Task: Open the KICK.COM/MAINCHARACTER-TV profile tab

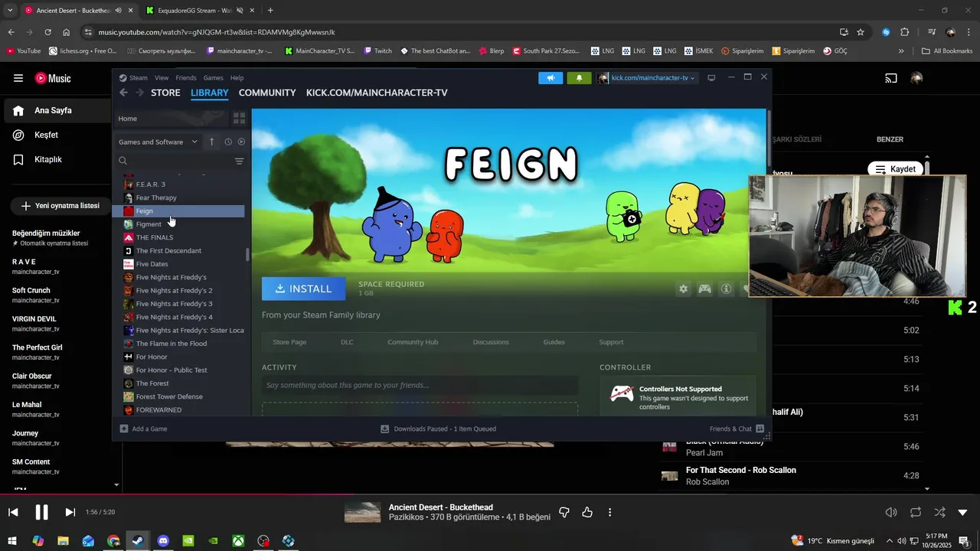Action: (377, 93)
